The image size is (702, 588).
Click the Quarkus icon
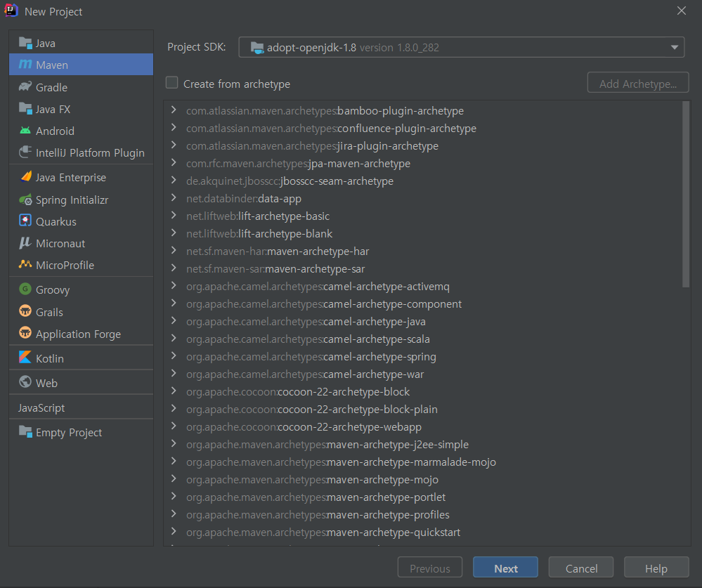click(25, 221)
